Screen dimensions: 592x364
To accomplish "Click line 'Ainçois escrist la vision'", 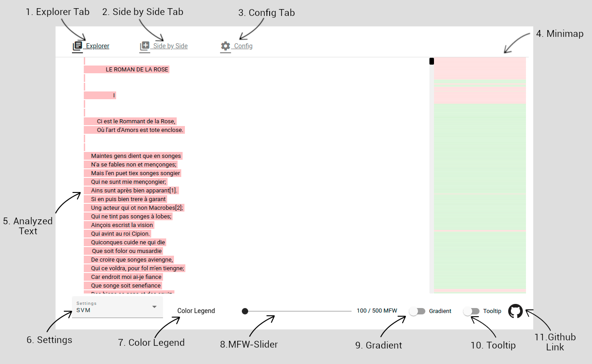I will 122,225.
